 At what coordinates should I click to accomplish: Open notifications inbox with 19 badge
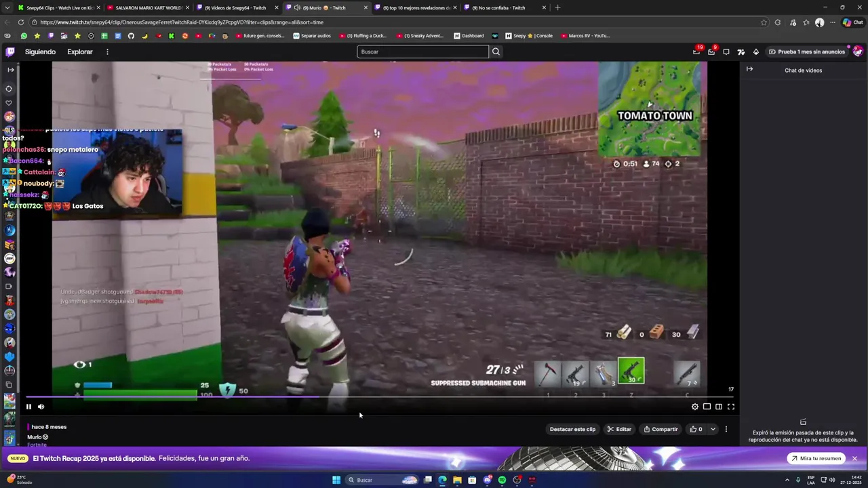pos(696,52)
